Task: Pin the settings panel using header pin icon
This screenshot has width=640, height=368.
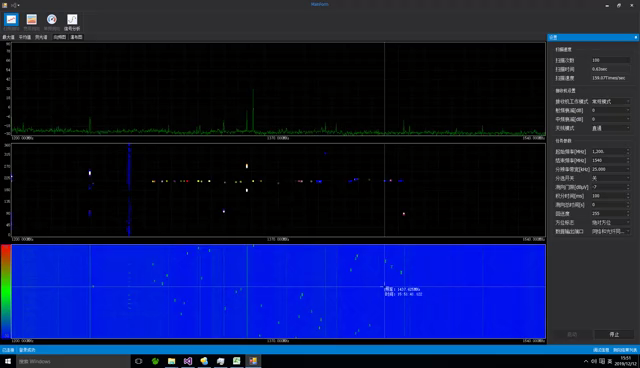Action: pos(636,37)
